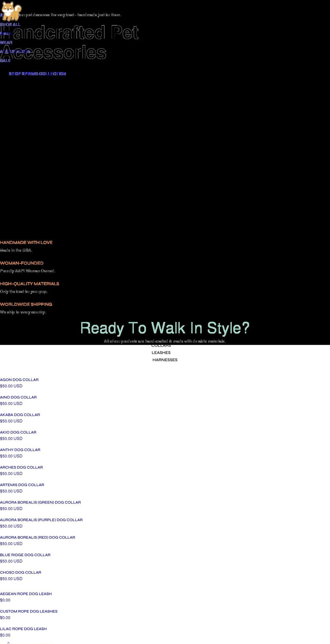Viewport: 330px width, 644px height.
Task: Click the Shiba dog logo
Action: point(11,11)
